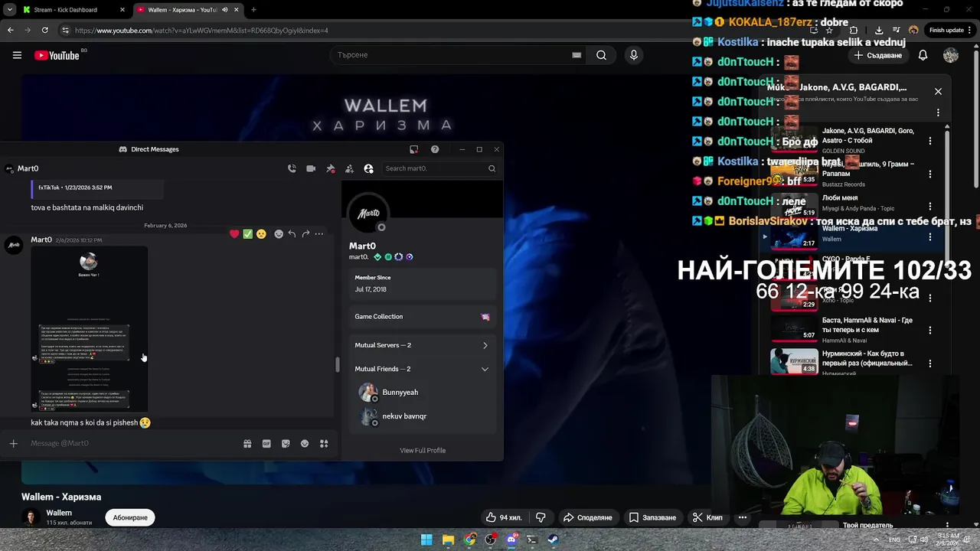Save the video with Запазване button
The width and height of the screenshot is (980, 551).
653,518
